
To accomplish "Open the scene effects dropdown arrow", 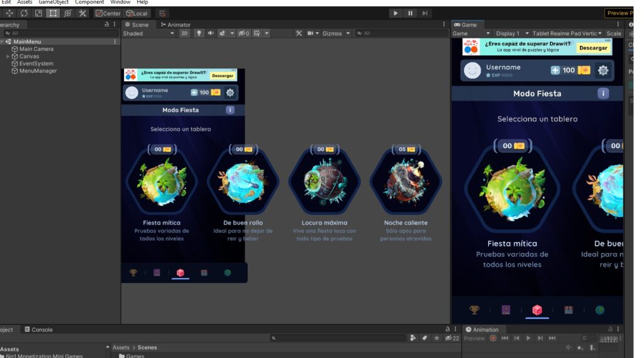I will [x=232, y=33].
